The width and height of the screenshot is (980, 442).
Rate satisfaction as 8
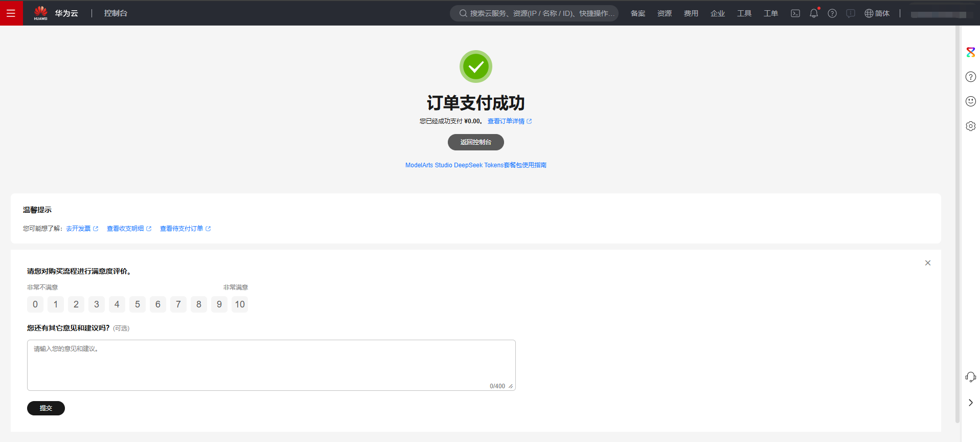click(199, 304)
